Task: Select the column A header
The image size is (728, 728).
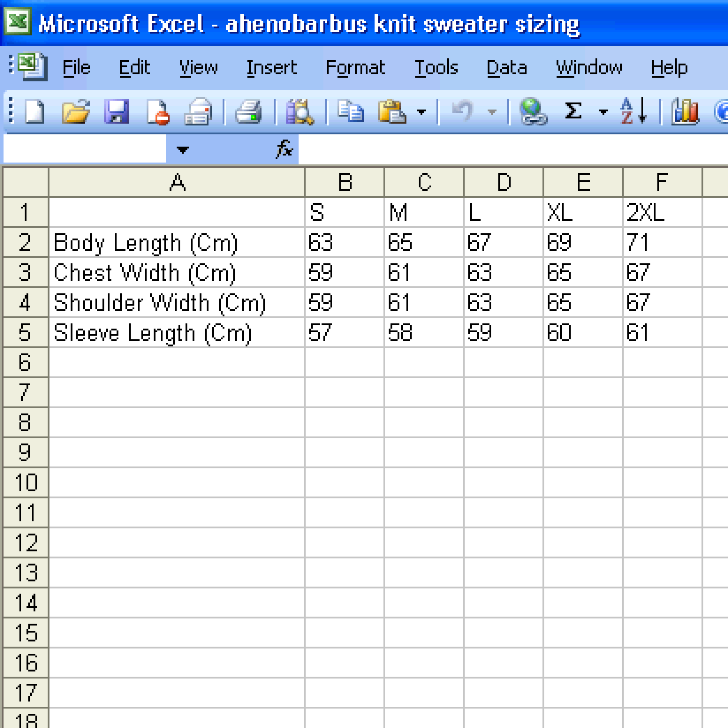Action: click(177, 183)
